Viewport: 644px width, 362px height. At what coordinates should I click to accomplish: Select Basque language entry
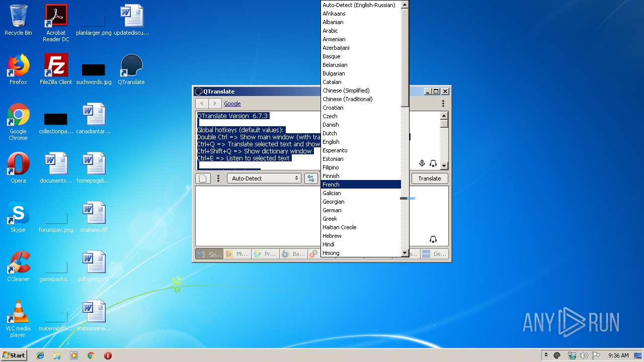361,56
